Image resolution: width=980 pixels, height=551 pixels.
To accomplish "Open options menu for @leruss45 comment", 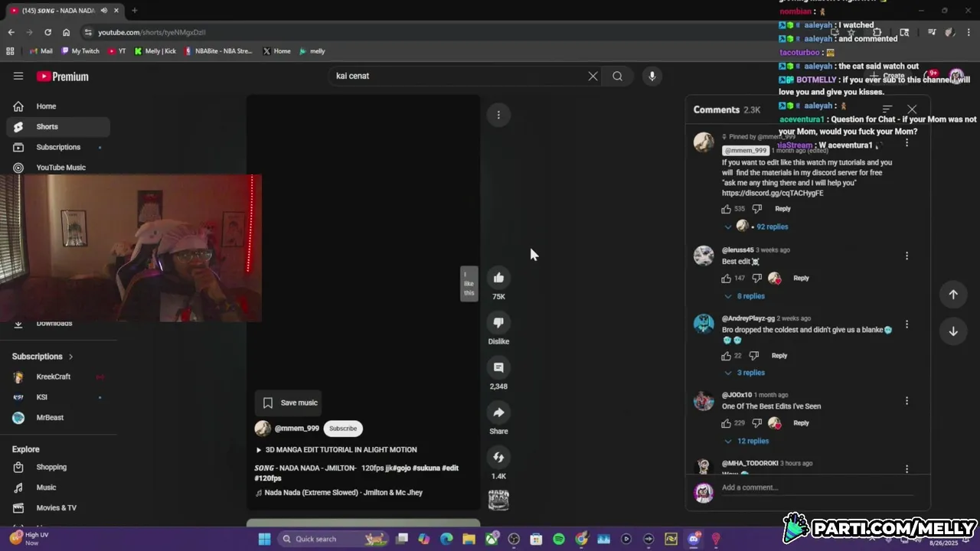I will coord(906,256).
